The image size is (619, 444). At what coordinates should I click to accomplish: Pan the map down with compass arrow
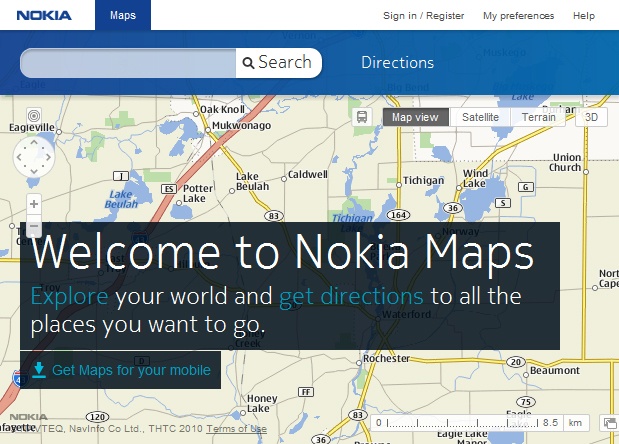[x=34, y=171]
